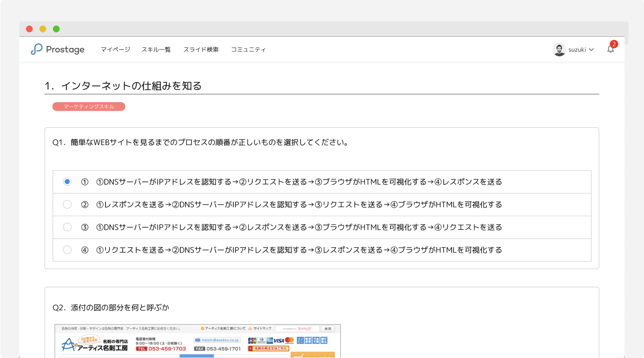Click the yellow window minimize button

(43, 29)
